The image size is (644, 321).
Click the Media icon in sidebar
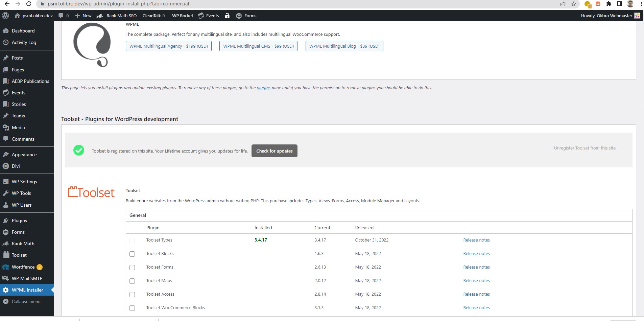(x=6, y=128)
